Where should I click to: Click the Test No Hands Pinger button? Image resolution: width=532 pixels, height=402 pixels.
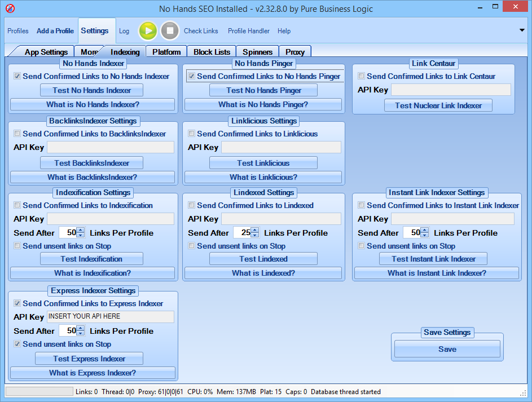[x=263, y=90]
